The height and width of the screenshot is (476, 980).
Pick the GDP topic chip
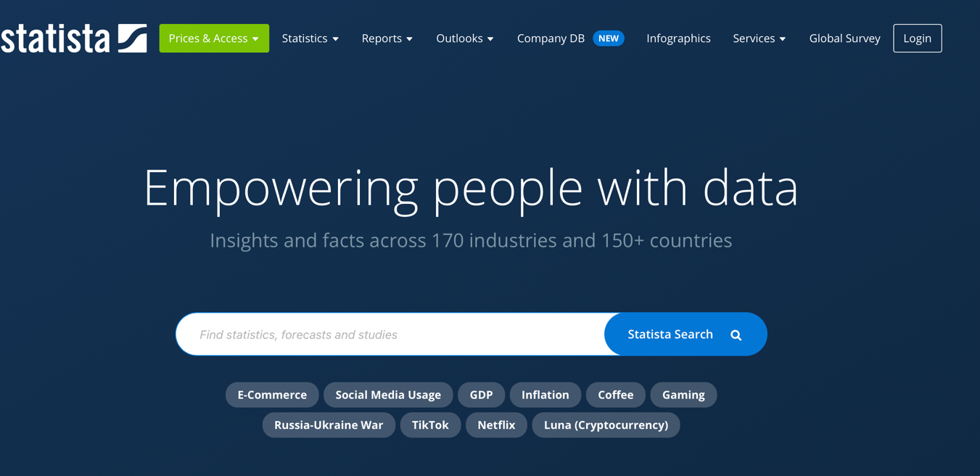tap(481, 395)
